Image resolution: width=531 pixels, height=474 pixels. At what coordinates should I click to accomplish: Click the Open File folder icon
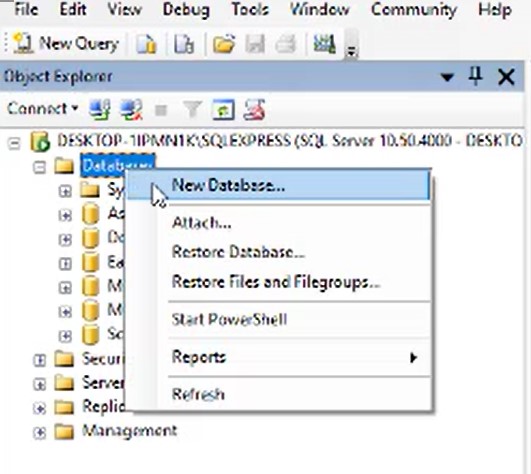point(224,44)
